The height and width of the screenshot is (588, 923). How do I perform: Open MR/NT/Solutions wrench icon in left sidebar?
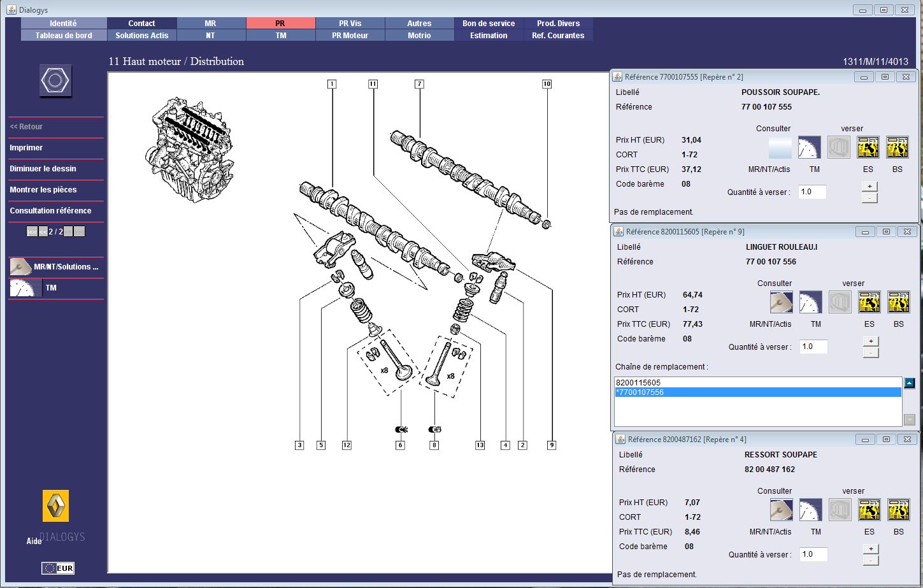click(x=20, y=267)
